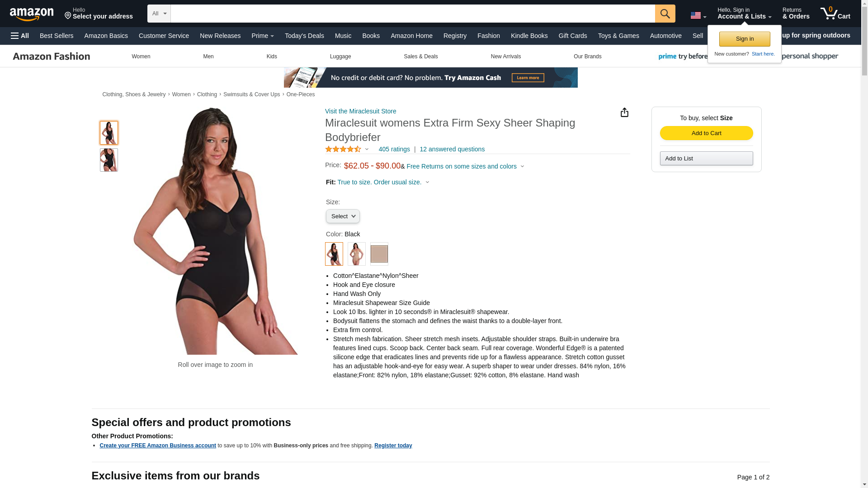Choose the nude bodybriefer color option
This screenshot has width=868, height=488.
click(x=356, y=253)
